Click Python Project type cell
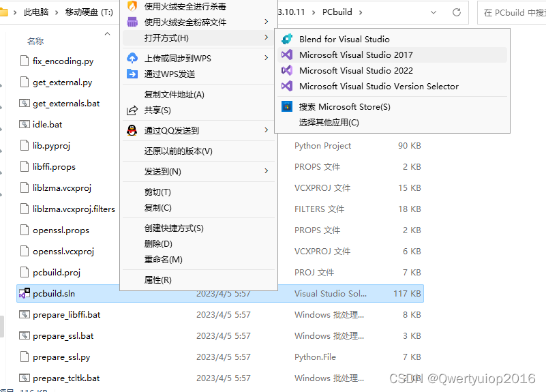Image resolution: width=546 pixels, height=392 pixels. [x=322, y=145]
